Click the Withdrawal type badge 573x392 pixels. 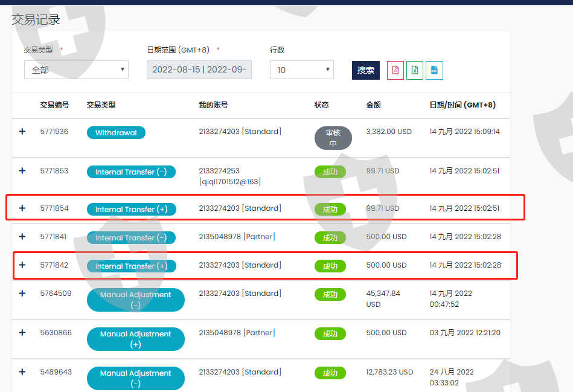tap(116, 133)
